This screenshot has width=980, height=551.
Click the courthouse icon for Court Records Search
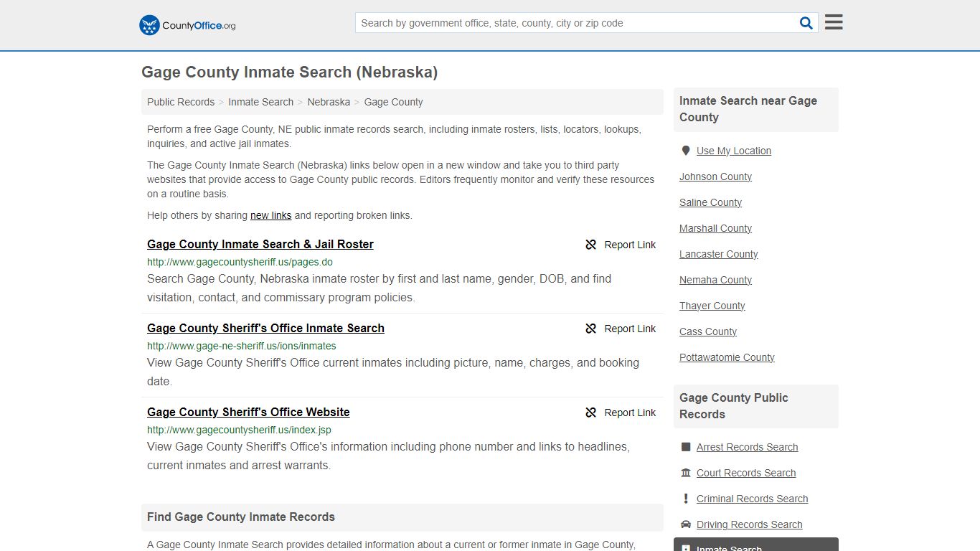686,473
